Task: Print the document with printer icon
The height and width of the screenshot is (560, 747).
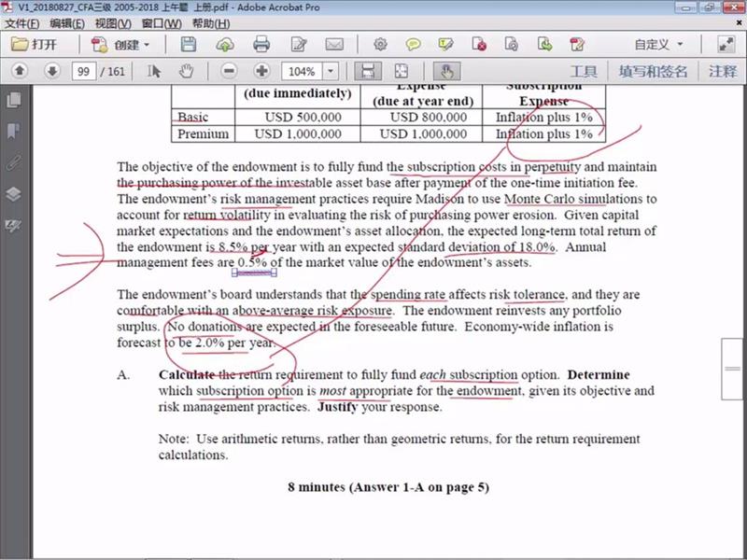Action: 261,44
